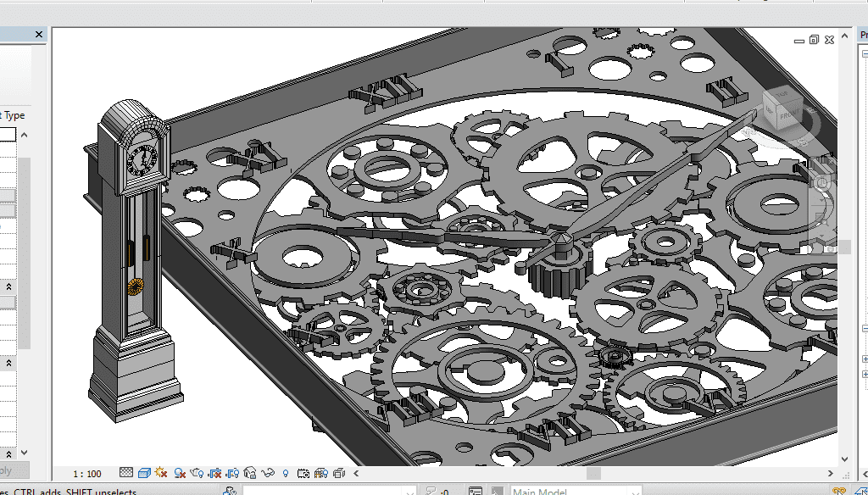This screenshot has height=495, width=868.
Task: Open the Detail Level icon menu
Action: pos(126,473)
